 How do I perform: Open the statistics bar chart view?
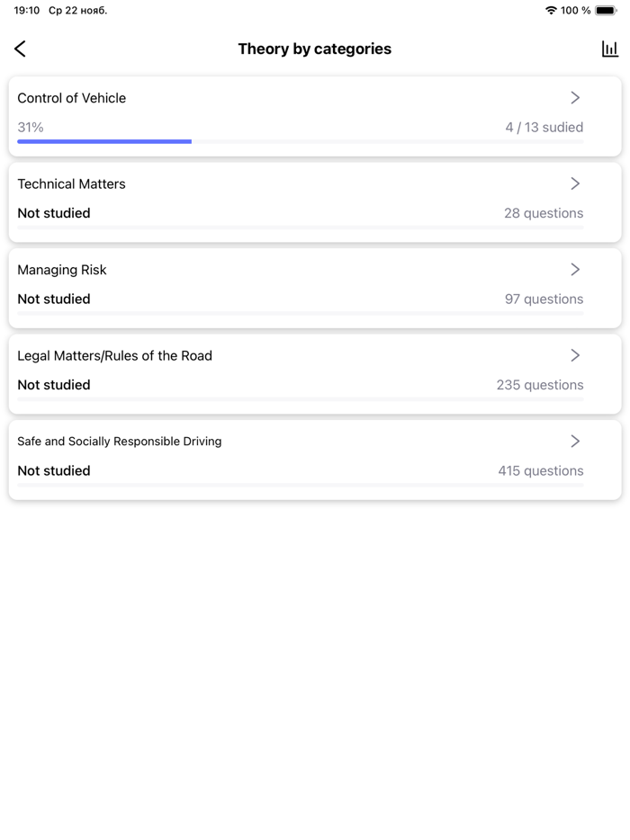point(610,49)
